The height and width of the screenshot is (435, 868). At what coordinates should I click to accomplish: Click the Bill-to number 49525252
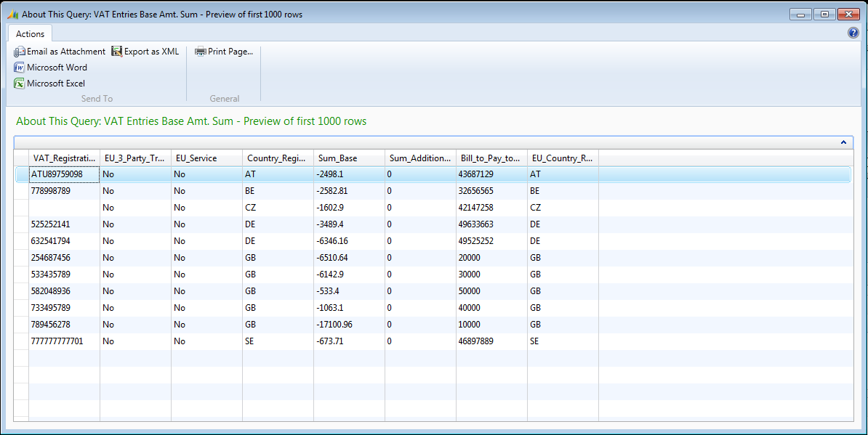[492, 241]
